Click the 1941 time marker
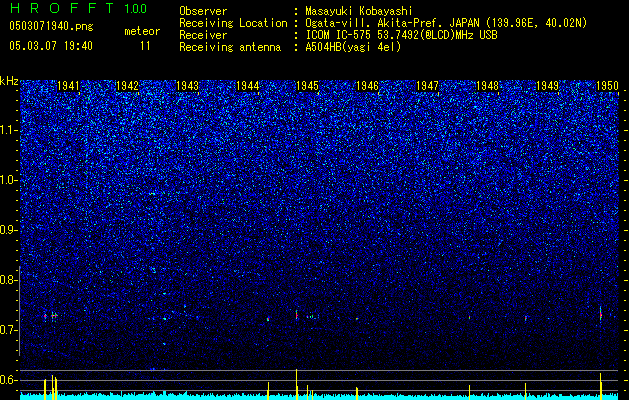 click(68, 86)
